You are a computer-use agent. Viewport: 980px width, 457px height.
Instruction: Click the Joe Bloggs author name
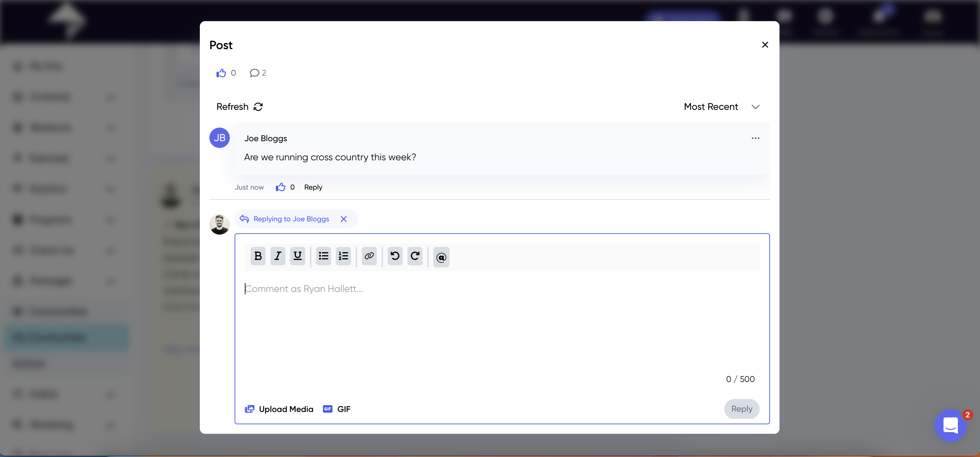266,138
